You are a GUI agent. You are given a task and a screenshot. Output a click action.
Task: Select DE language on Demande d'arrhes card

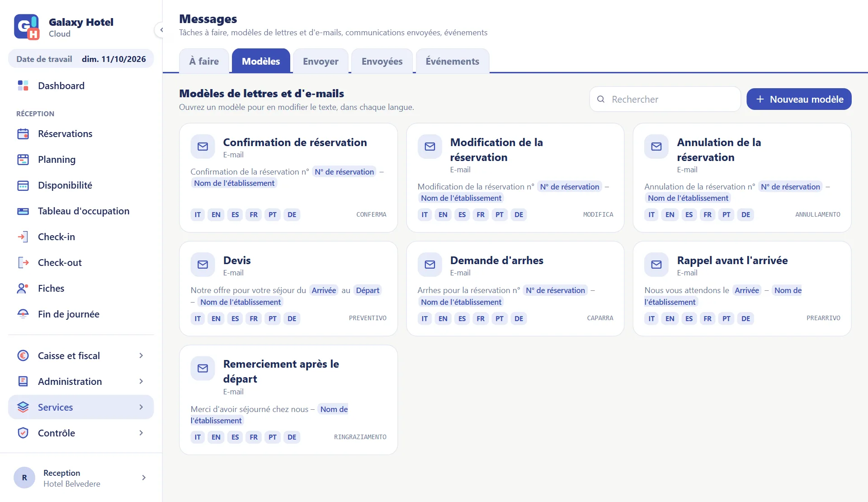[519, 318]
